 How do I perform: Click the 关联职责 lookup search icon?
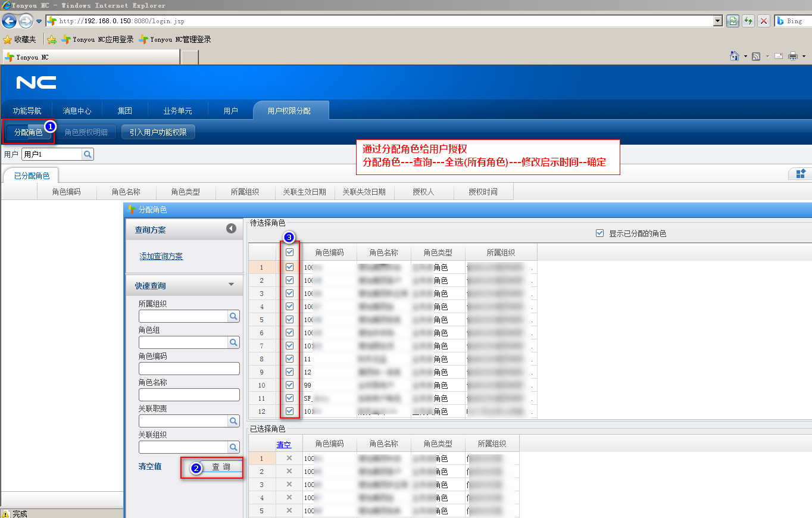pos(234,421)
